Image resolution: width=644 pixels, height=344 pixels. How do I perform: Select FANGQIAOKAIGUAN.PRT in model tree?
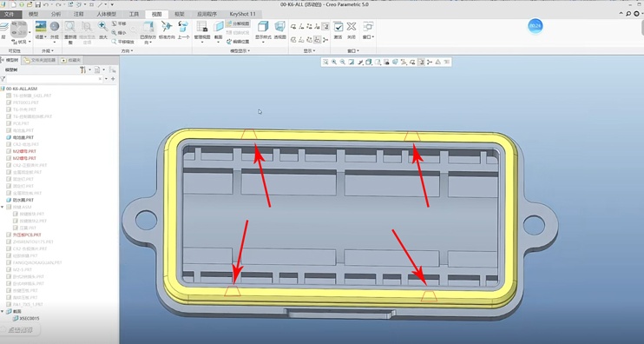coord(37,262)
